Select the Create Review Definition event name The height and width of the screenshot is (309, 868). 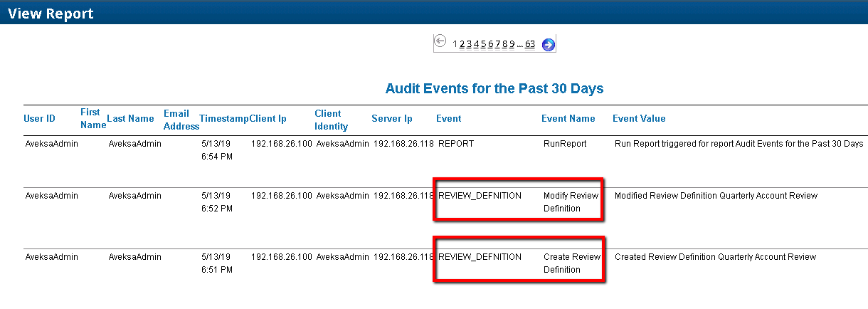[x=571, y=263]
